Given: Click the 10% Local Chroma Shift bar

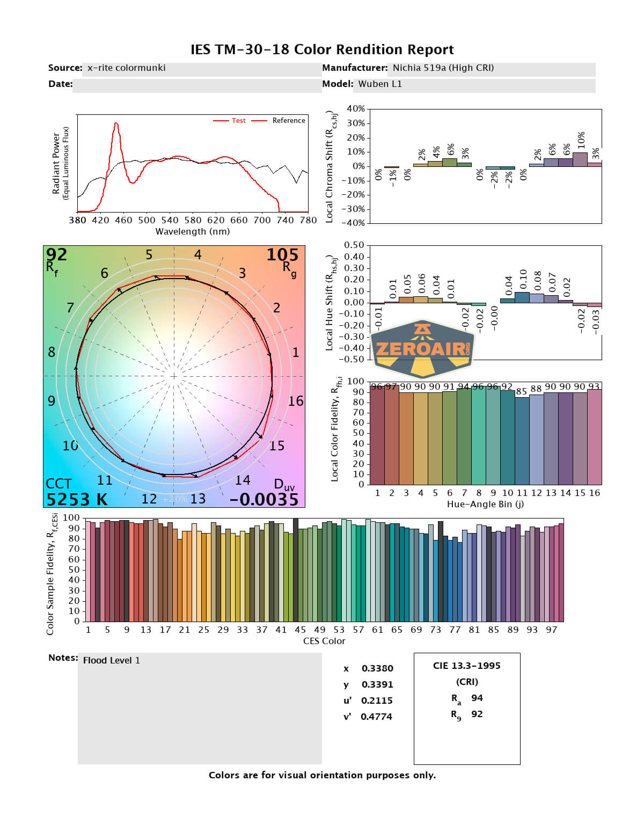Looking at the screenshot, I should [580, 160].
